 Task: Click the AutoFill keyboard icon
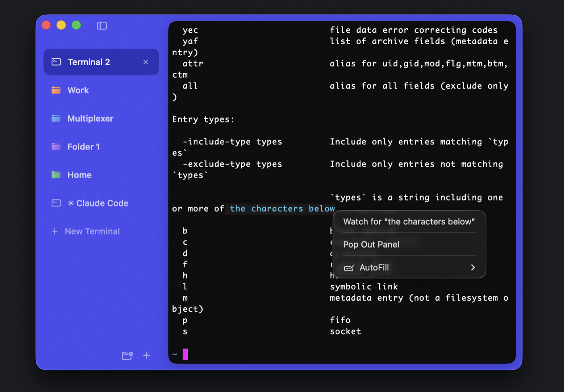[349, 268]
